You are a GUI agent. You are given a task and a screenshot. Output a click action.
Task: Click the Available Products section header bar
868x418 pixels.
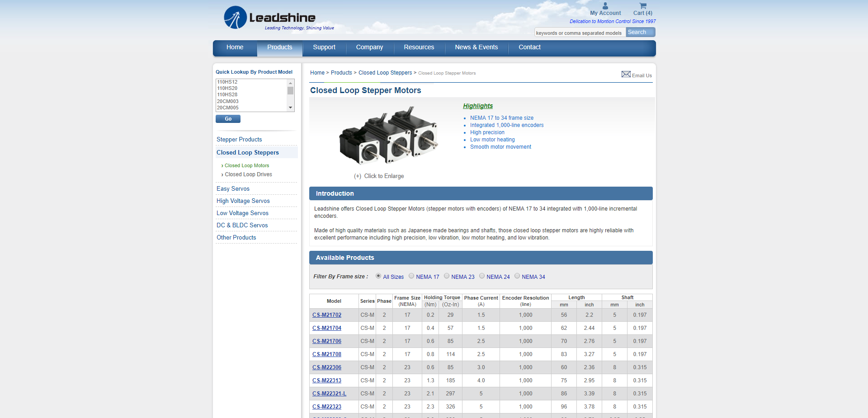(481, 258)
